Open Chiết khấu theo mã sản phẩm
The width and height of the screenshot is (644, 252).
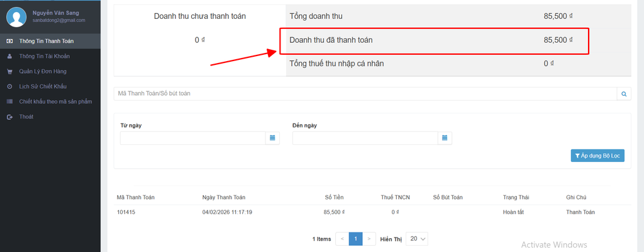click(x=57, y=101)
